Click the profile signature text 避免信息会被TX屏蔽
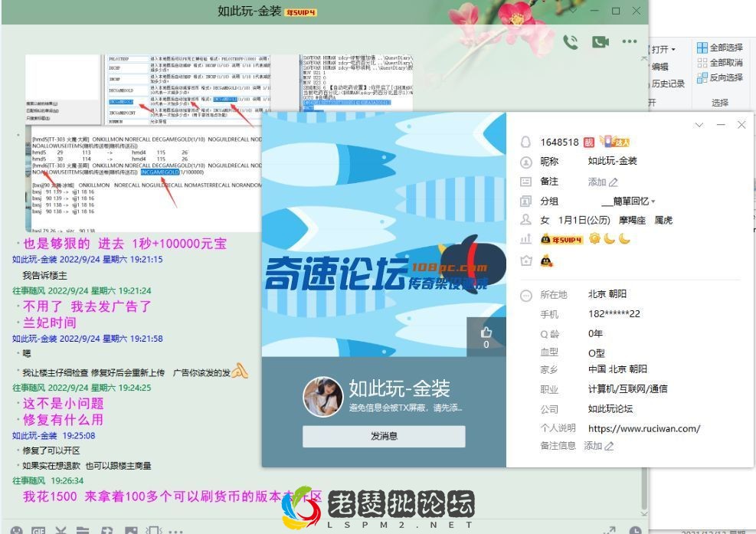Screen dimensions: 756x534 (x=405, y=408)
